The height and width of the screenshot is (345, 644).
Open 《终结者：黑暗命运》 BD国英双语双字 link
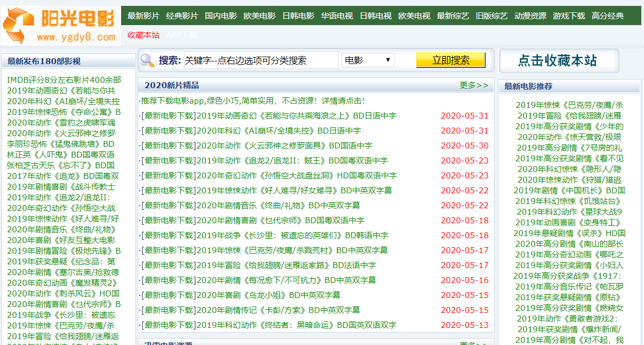(x=296, y=325)
